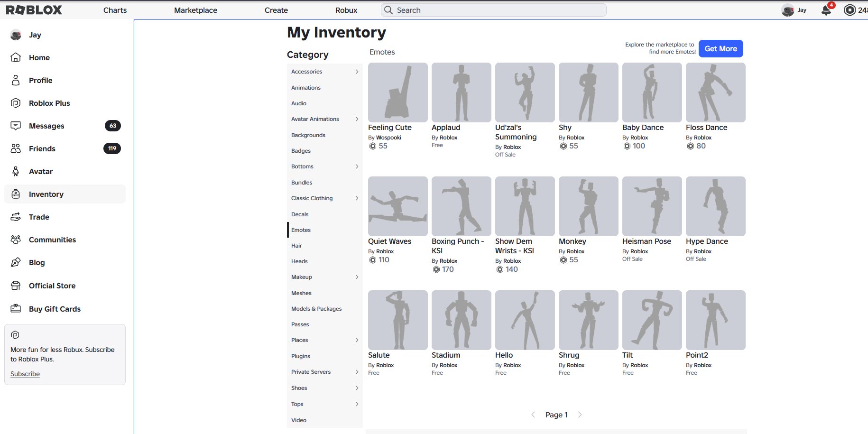Click the Buy Gift Cards icon

pyautogui.click(x=16, y=309)
